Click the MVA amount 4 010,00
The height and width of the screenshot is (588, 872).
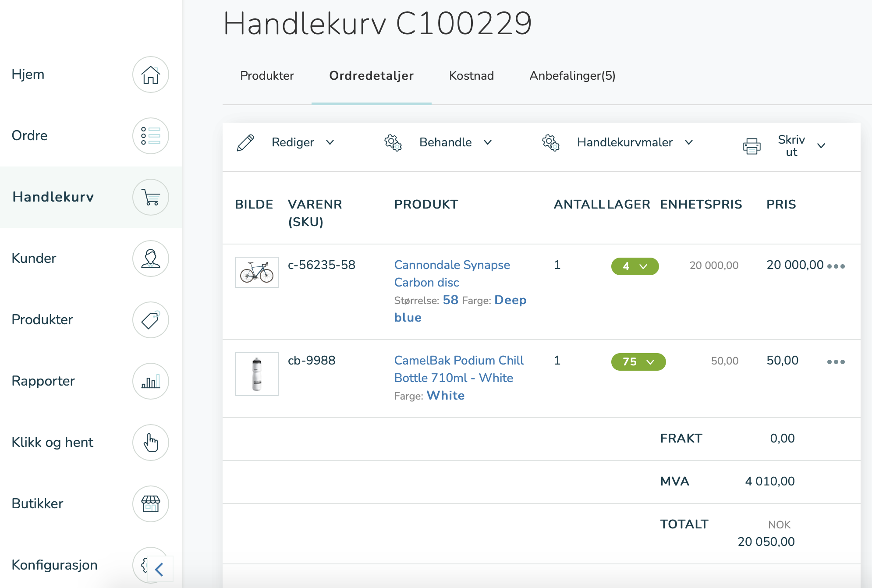(770, 482)
